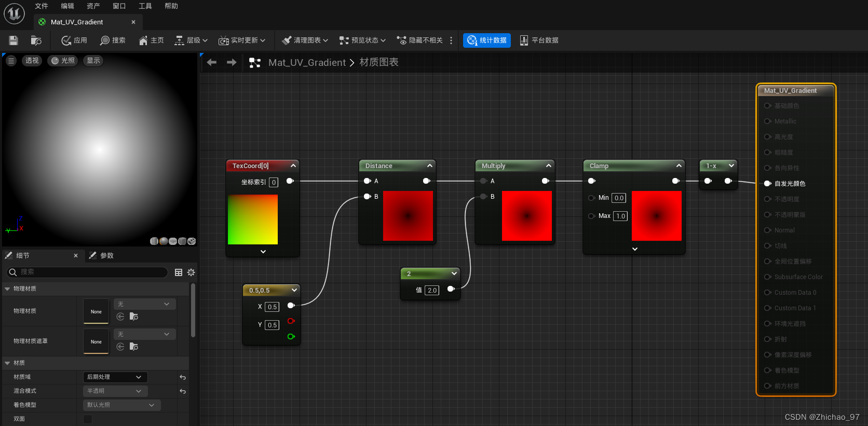Select the cube preview mesh icon
This screenshot has width=868, height=426.
[x=182, y=241]
